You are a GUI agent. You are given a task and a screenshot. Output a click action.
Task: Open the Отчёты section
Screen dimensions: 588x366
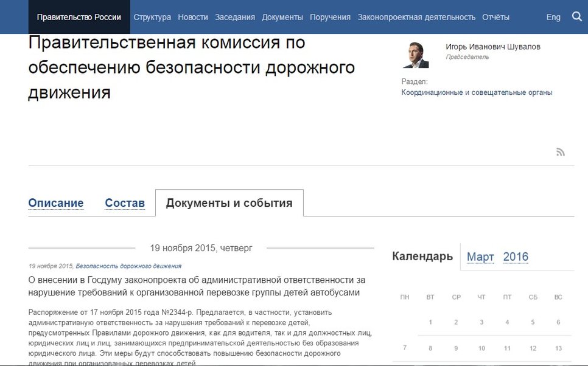pyautogui.click(x=495, y=17)
